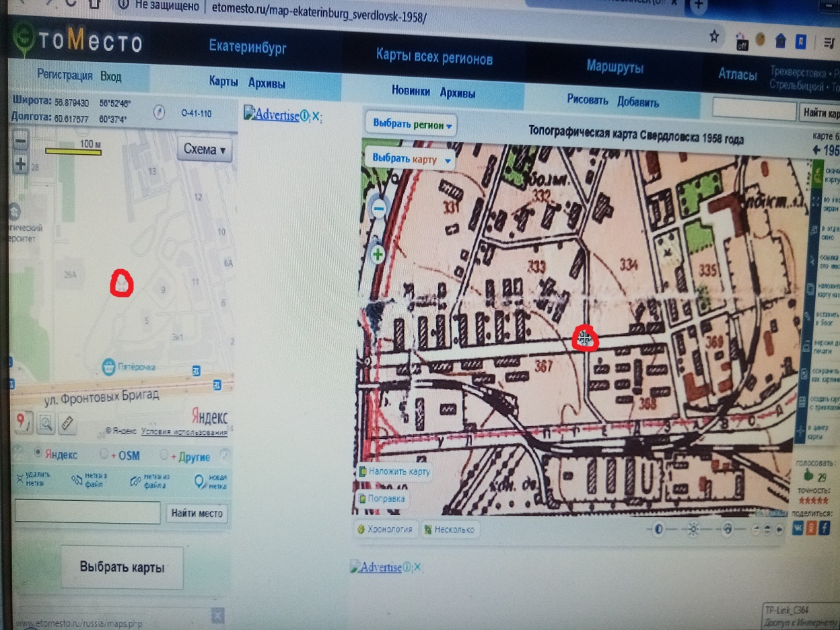Click the 'Выбрать карты' button

coord(122,567)
